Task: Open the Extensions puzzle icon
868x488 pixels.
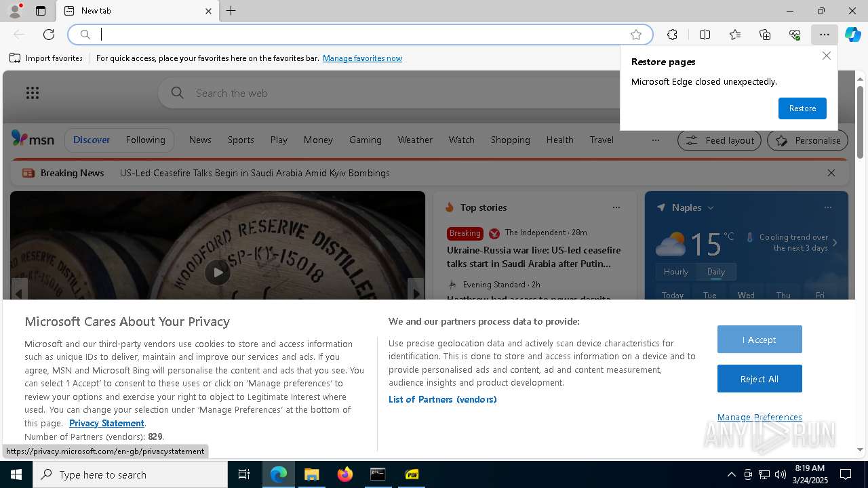Action: (x=672, y=35)
